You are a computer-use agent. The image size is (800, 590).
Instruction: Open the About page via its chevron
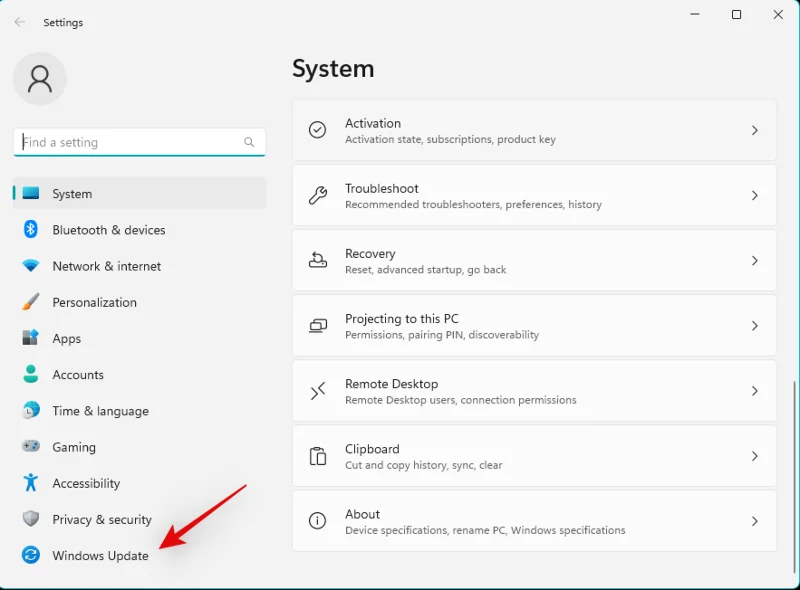[x=755, y=521]
